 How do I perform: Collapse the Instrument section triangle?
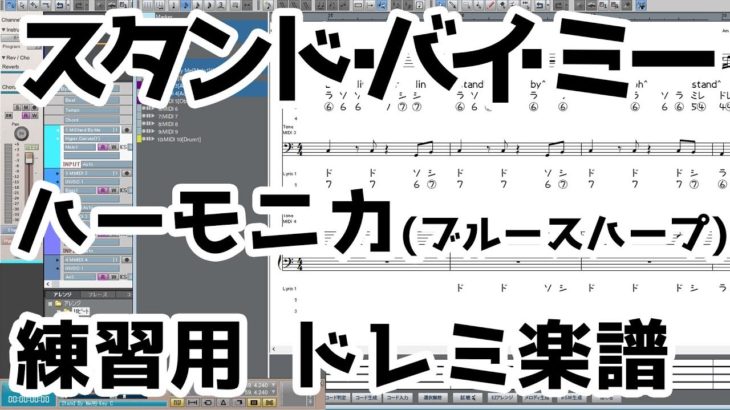[x=4, y=29]
